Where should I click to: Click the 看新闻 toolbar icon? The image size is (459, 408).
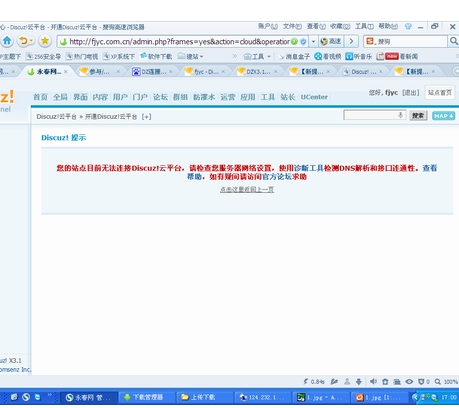pyautogui.click(x=397, y=56)
